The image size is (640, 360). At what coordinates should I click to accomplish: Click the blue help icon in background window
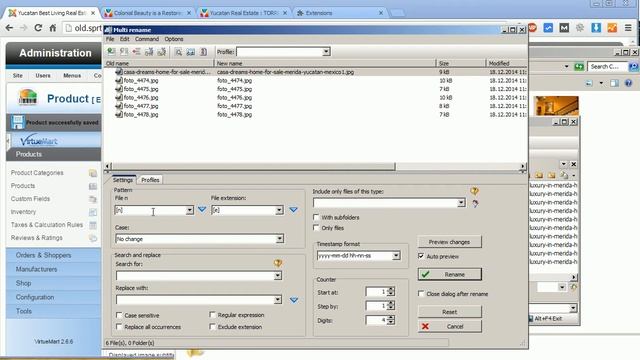click(x=628, y=83)
